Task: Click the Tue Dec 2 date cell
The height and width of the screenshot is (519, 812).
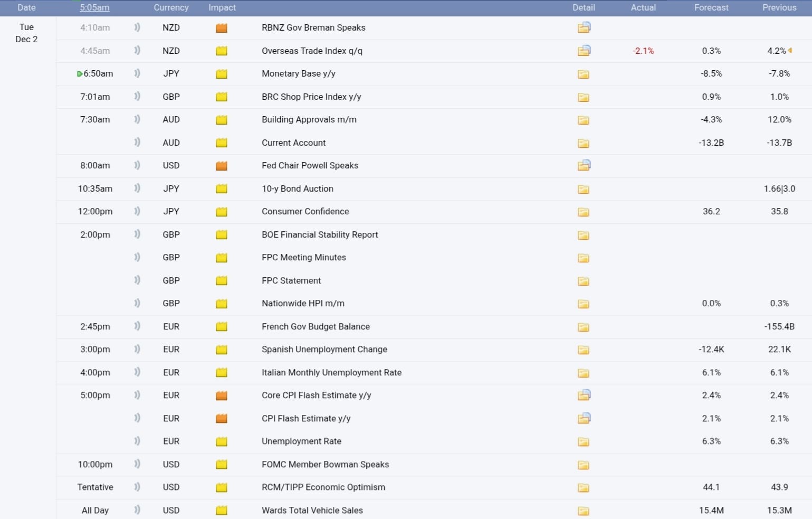Action: click(x=26, y=33)
